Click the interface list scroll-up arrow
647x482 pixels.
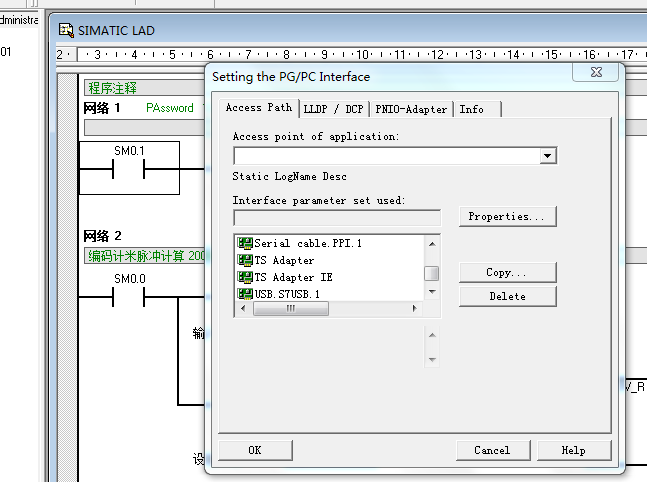coord(432,244)
